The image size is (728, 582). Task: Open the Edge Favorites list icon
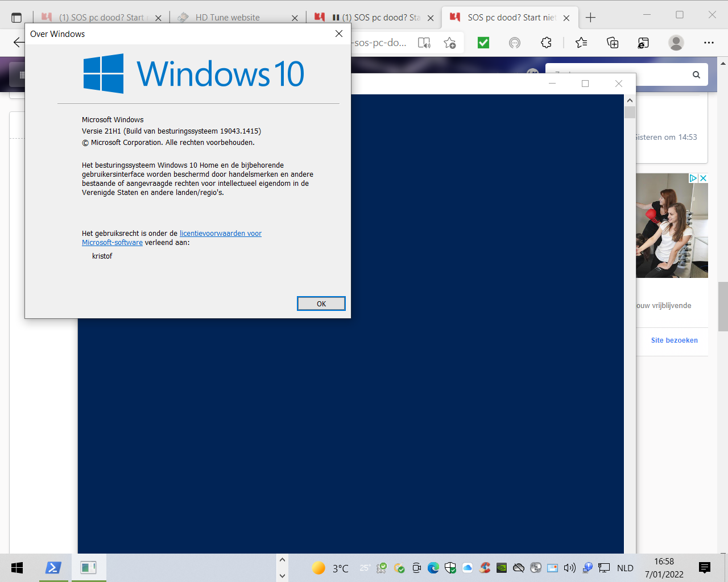point(581,43)
